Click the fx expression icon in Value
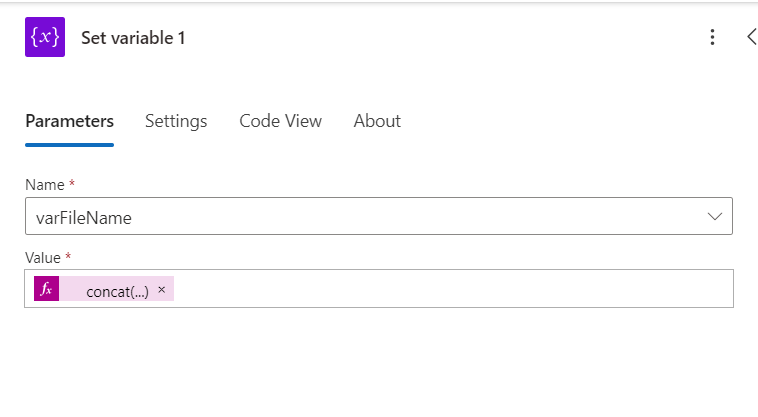Screen dimensions: 758x417 pyautogui.click(x=46, y=289)
